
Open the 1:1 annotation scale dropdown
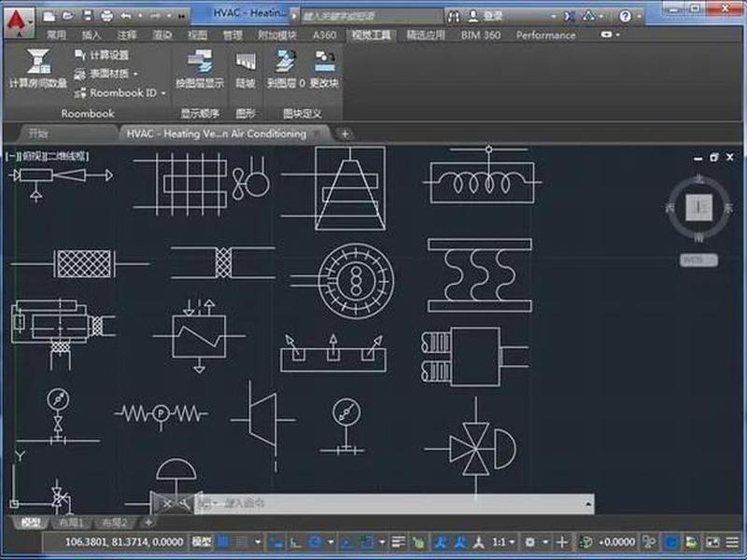503,542
